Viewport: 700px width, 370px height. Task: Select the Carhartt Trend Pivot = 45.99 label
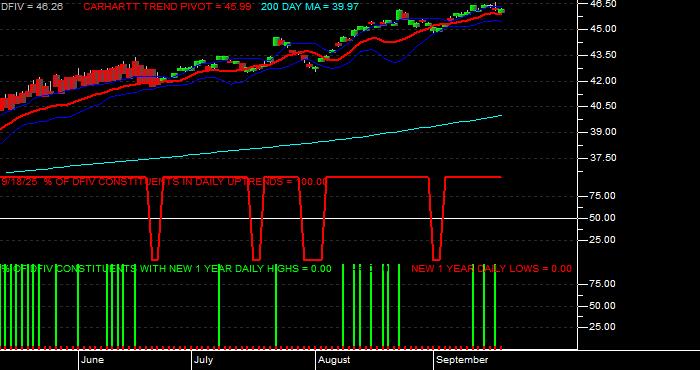pyautogui.click(x=167, y=7)
